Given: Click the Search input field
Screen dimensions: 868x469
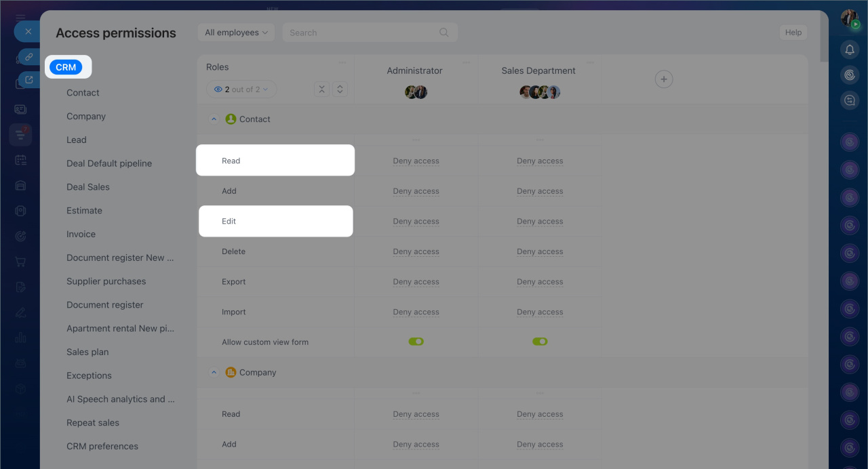Looking at the screenshot, I should click(x=363, y=33).
